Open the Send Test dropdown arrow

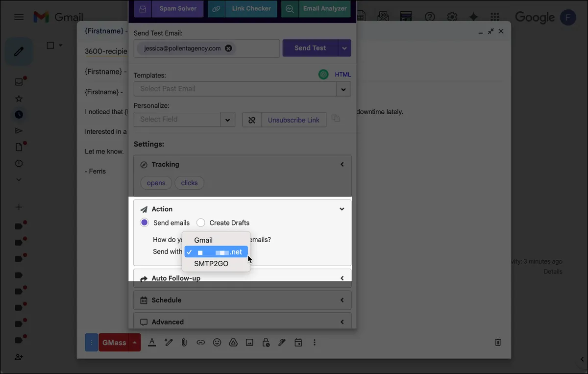[x=344, y=48]
